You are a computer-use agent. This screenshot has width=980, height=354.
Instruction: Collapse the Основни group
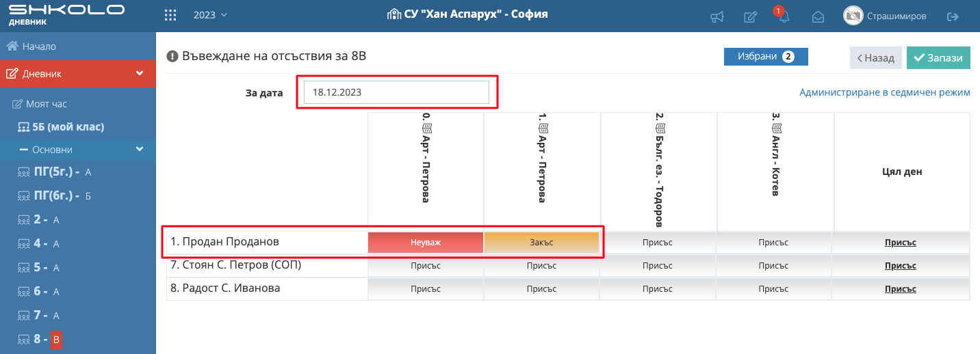(x=78, y=149)
